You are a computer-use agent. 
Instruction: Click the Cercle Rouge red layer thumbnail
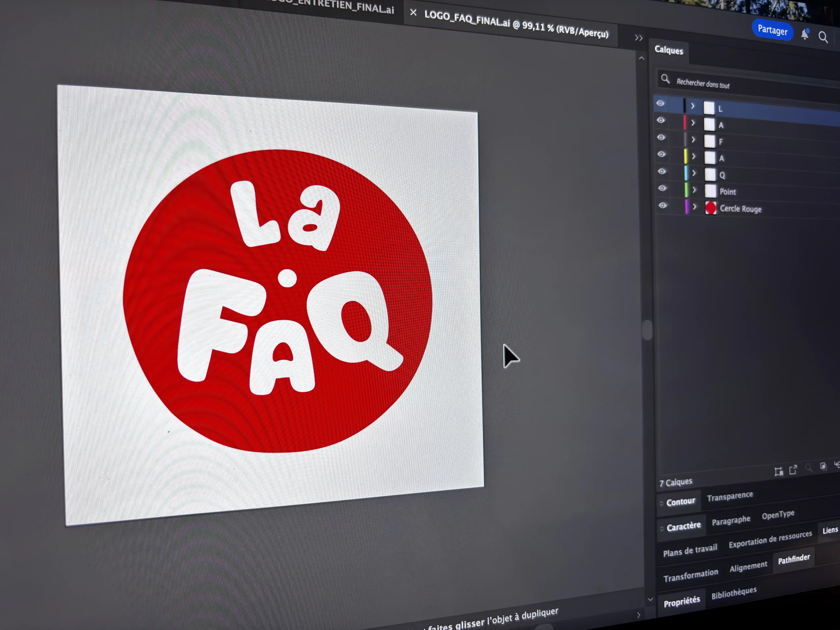[710, 208]
